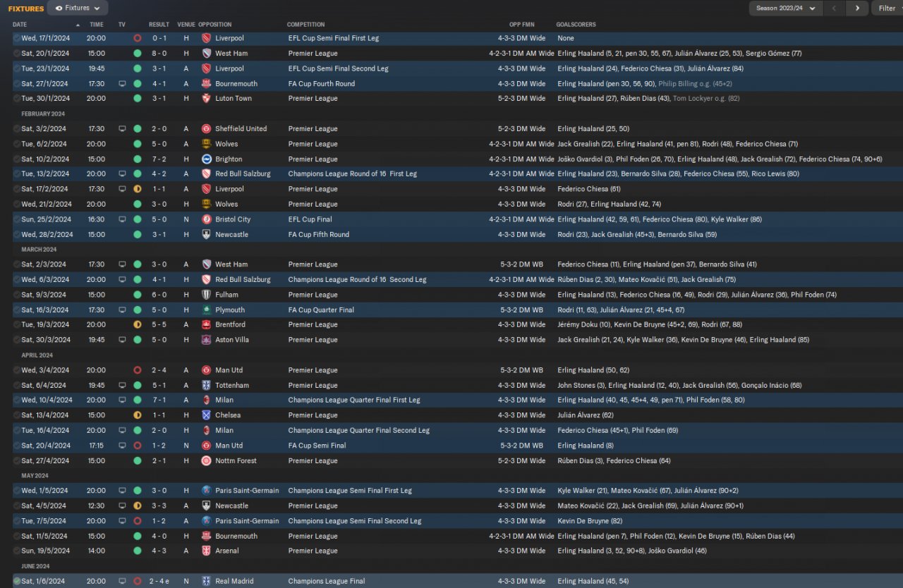
Task: Sort by the GOALSCORERS column header
Action: tap(576, 25)
